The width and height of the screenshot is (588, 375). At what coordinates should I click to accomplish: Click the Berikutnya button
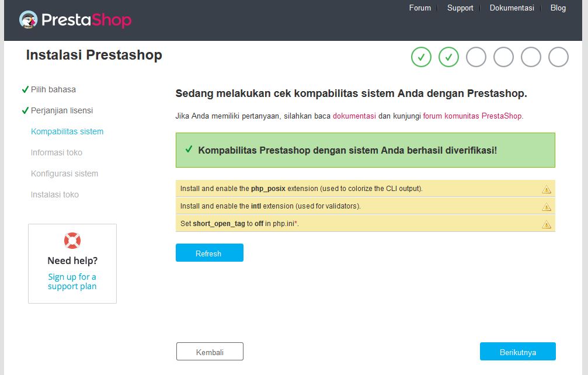coord(517,352)
